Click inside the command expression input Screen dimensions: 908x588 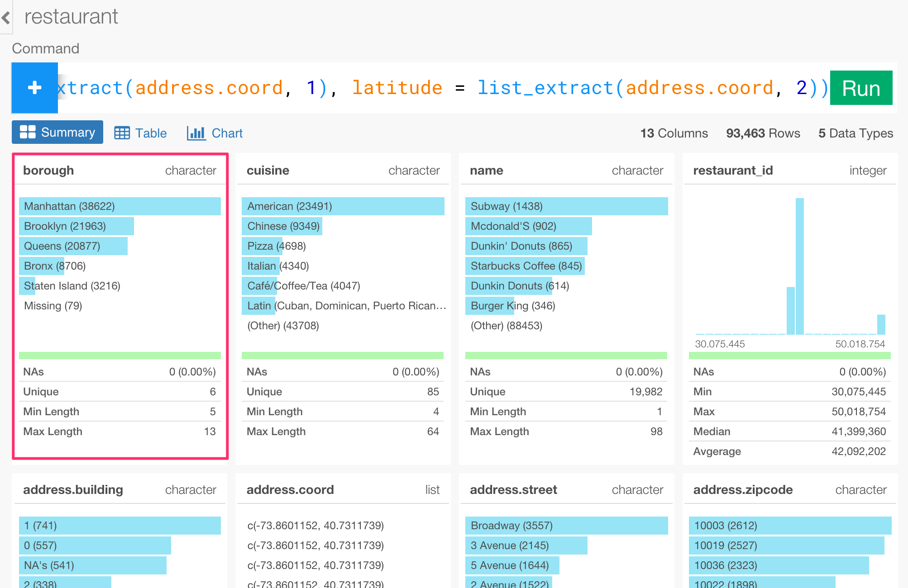pos(444,88)
